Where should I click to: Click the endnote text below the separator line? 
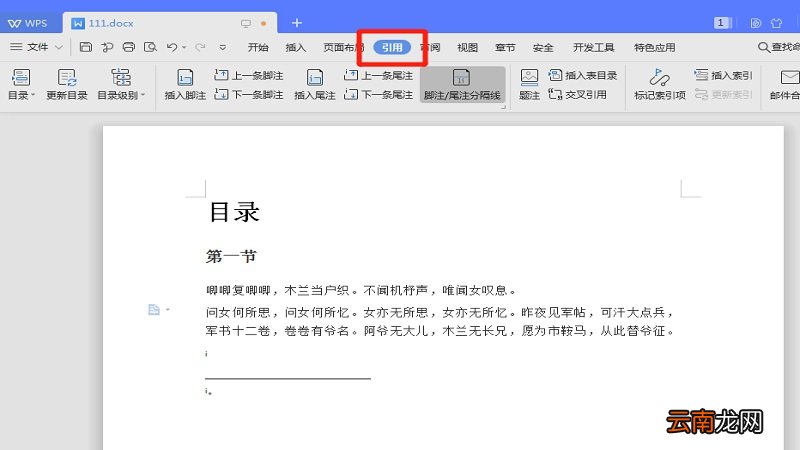click(x=208, y=391)
